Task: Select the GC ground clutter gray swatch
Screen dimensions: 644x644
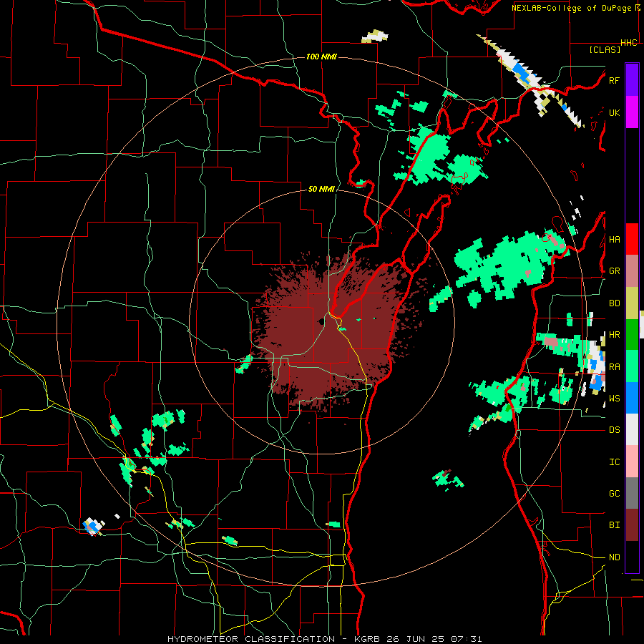Action: 632,493
